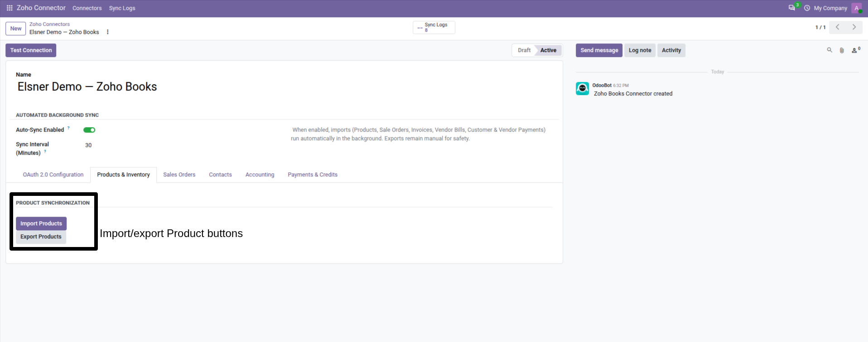The width and height of the screenshot is (868, 342).
Task: Open the conversations messages icon
Action: (791, 8)
